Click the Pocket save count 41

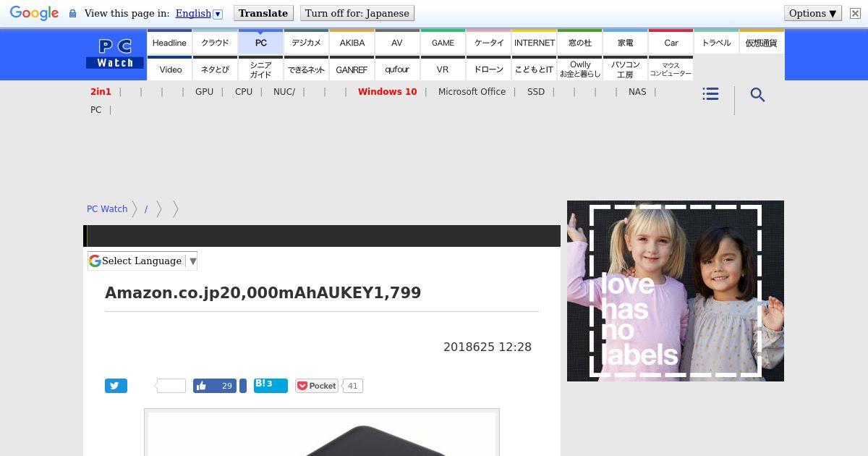352,386
